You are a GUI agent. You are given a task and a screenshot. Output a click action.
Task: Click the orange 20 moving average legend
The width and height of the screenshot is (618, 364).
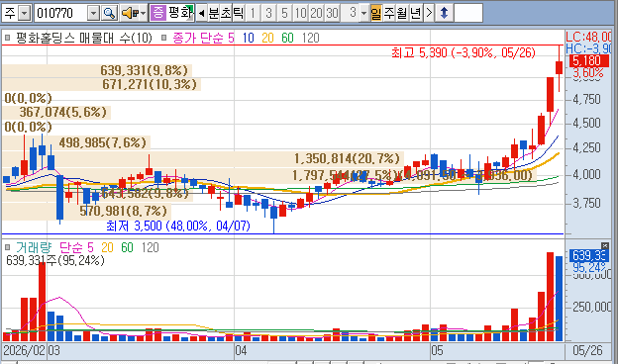coord(267,38)
